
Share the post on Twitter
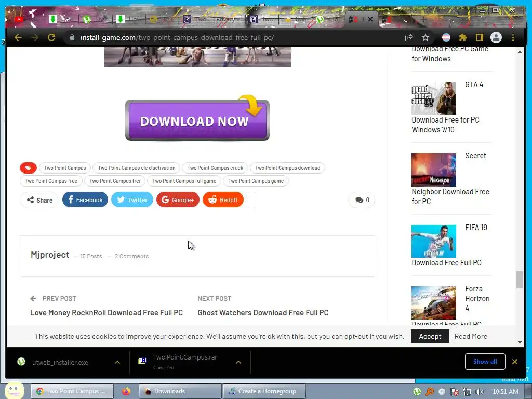pyautogui.click(x=132, y=200)
